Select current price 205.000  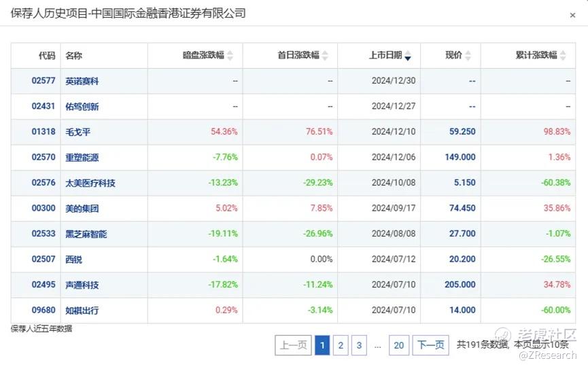[460, 285]
